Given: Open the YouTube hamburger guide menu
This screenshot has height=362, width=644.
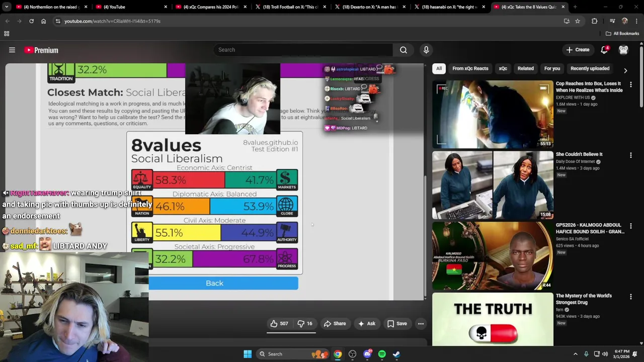Looking at the screenshot, I should (12, 50).
